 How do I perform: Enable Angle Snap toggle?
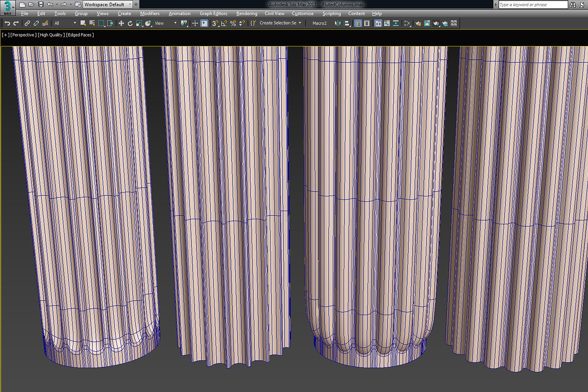(x=224, y=23)
